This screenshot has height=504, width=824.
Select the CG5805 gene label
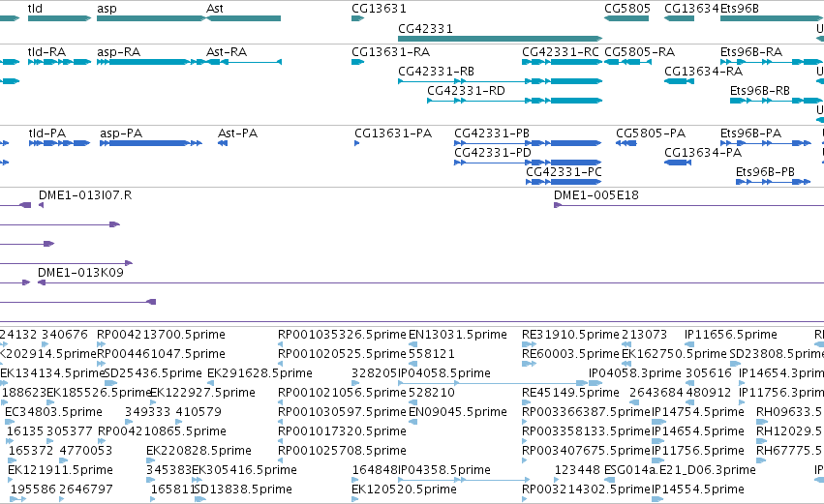627,9
